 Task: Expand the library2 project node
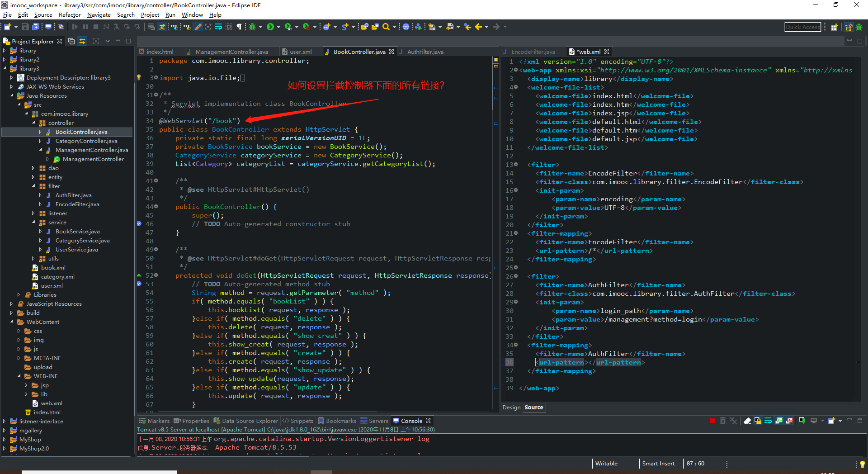[5, 60]
